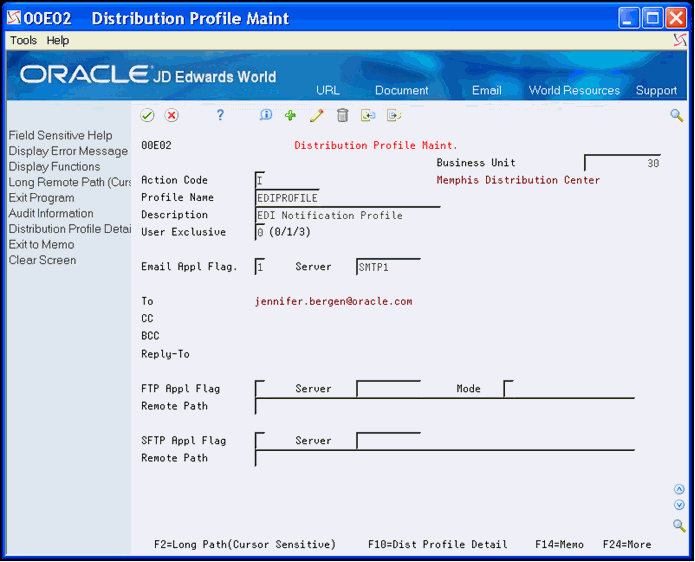Click F2=Long Path function key text
695x562 pixels.
pos(245,544)
